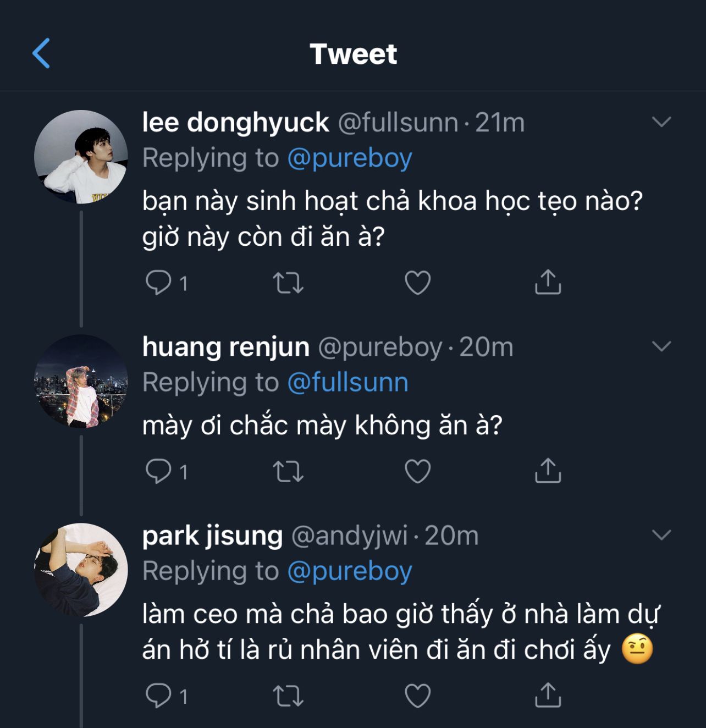706x728 pixels.
Task: Reply to lee donghyuck's tweet
Action: tap(158, 283)
